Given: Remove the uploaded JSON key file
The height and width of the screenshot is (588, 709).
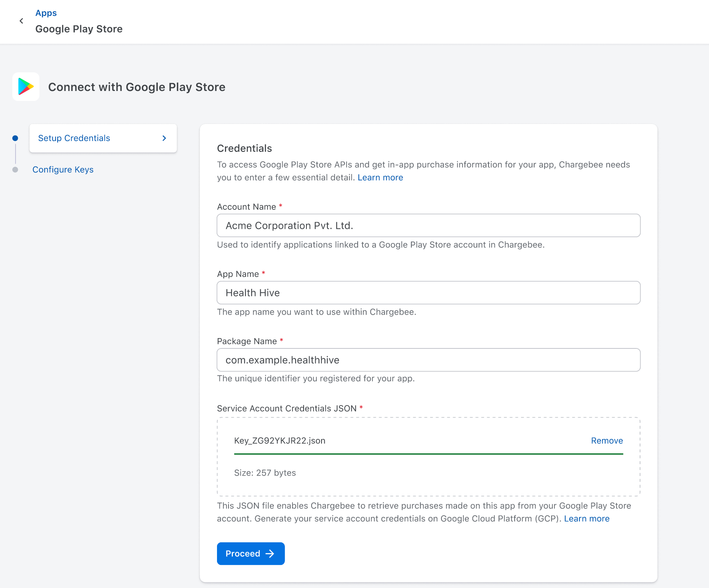Looking at the screenshot, I should pos(606,441).
